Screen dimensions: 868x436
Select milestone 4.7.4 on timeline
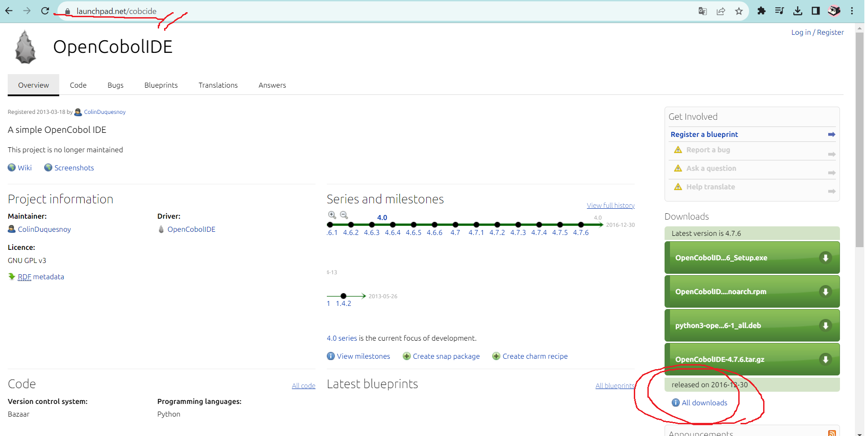click(x=539, y=232)
